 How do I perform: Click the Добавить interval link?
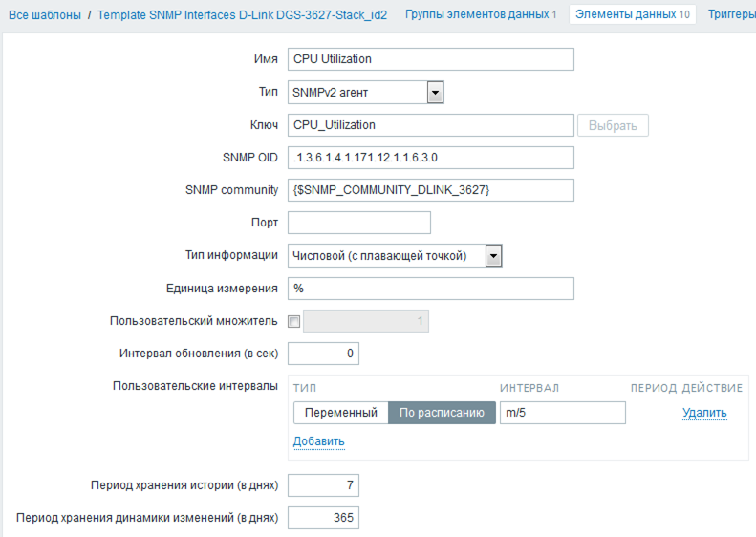[318, 441]
